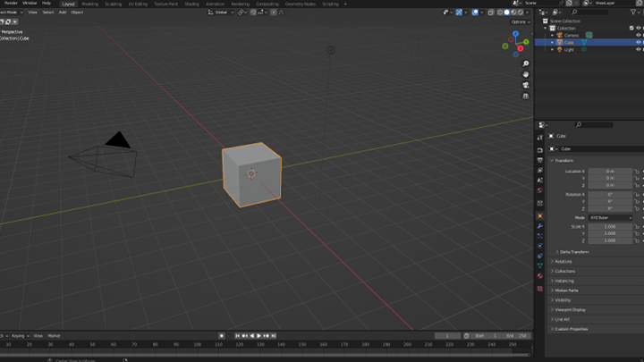Screen dimensions: 644x362
Task: Open the Particles properties tab
Action: [x=539, y=236]
